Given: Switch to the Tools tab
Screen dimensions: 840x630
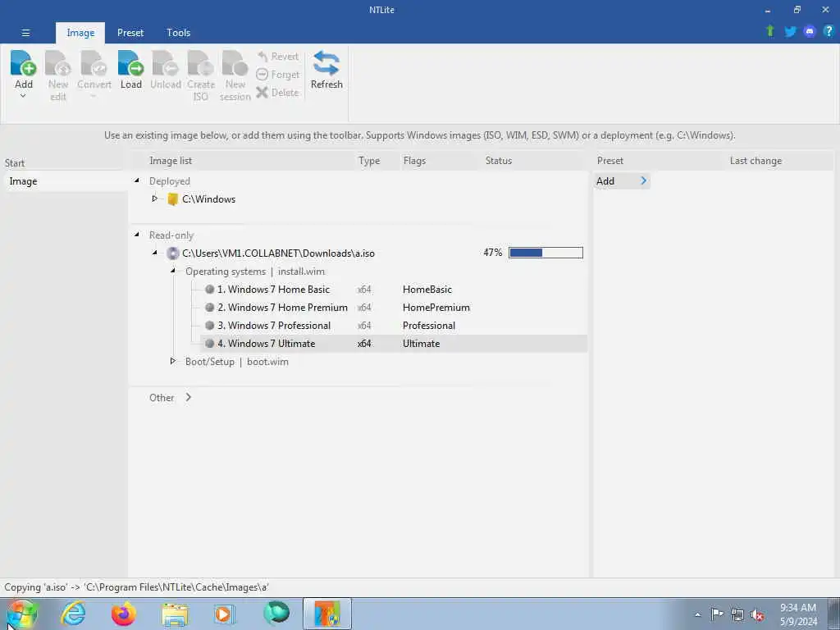Looking at the screenshot, I should [x=178, y=33].
